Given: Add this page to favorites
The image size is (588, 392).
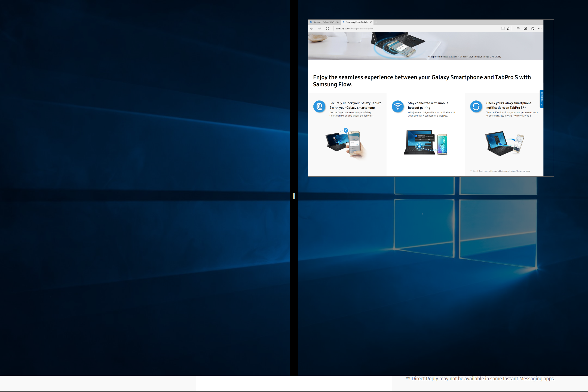Looking at the screenshot, I should click(x=508, y=28).
